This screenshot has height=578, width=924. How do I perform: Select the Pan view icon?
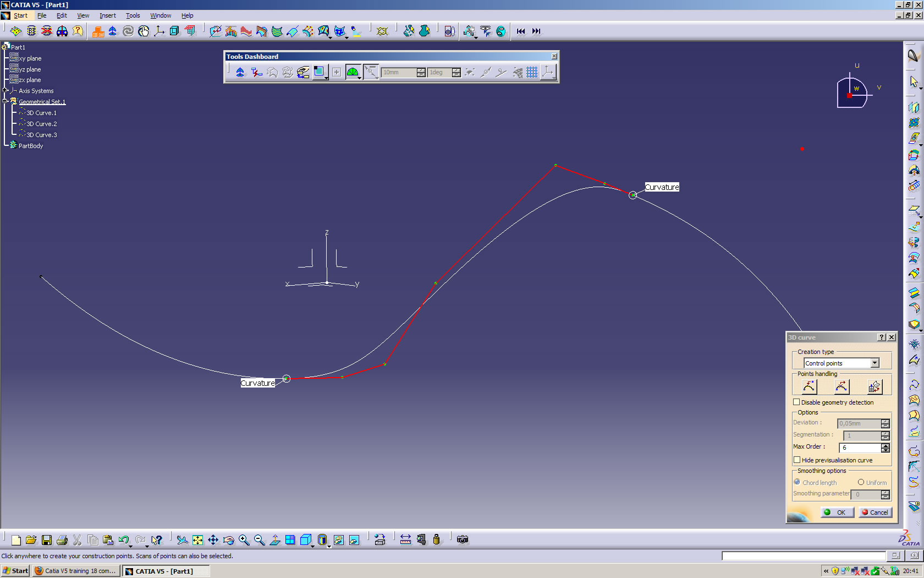pyautogui.click(x=213, y=540)
